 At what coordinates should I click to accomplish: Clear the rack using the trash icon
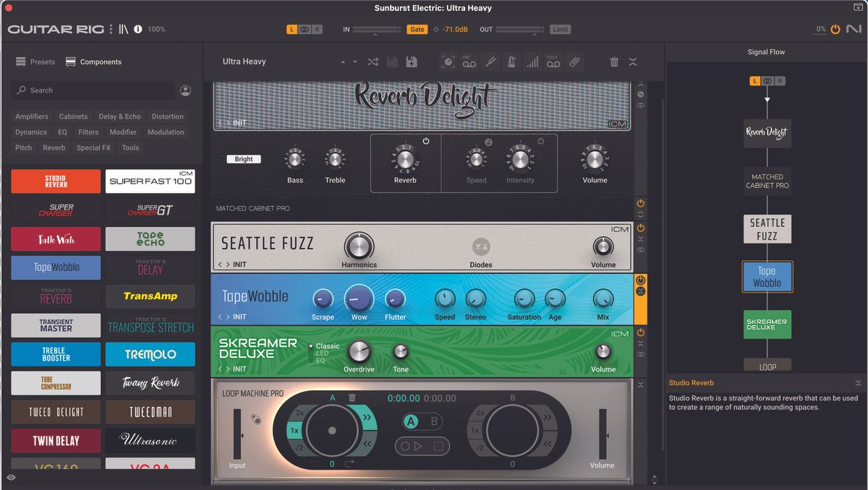pos(614,61)
